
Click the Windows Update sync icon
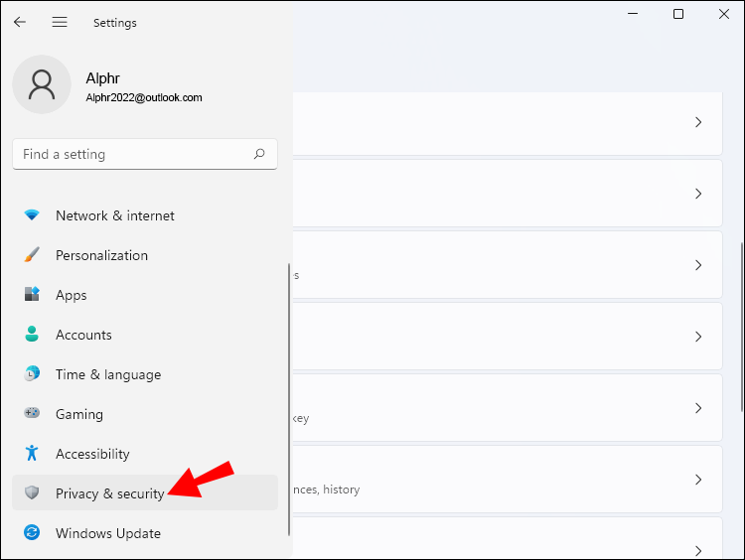(32, 533)
